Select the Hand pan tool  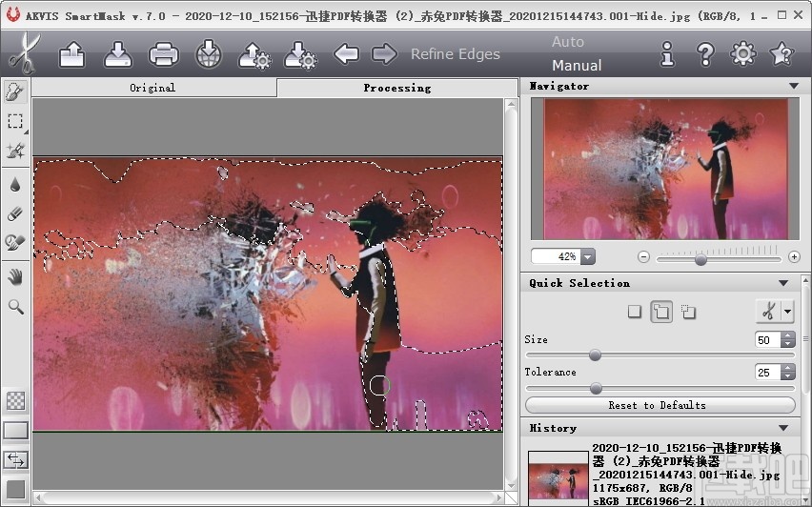coord(15,277)
